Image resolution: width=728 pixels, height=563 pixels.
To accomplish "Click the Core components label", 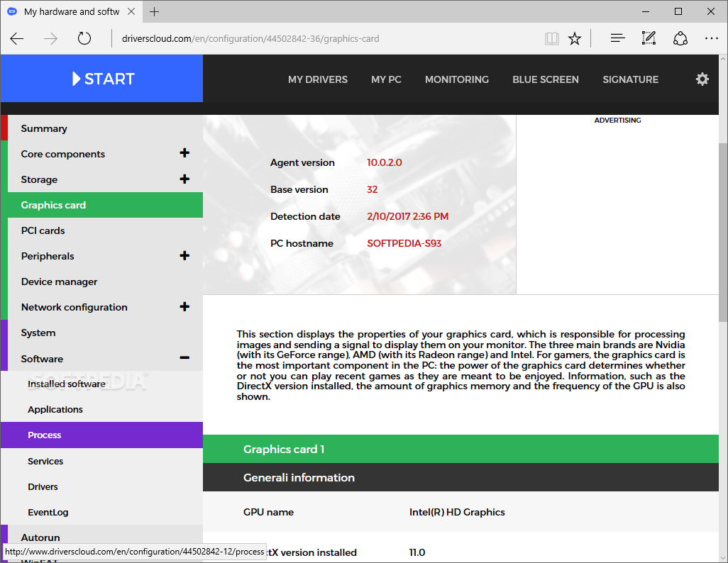I will click(x=62, y=154).
